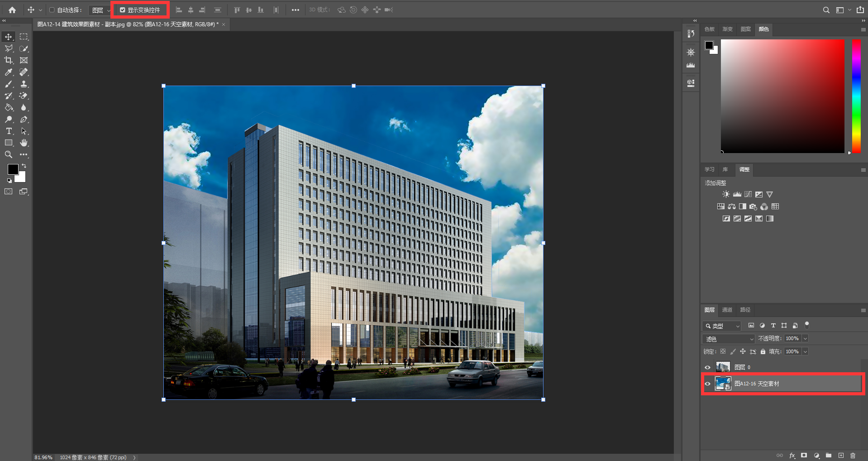Open the Edit Toolbar ellipsis menu
This screenshot has width=868, height=461.
click(x=24, y=154)
